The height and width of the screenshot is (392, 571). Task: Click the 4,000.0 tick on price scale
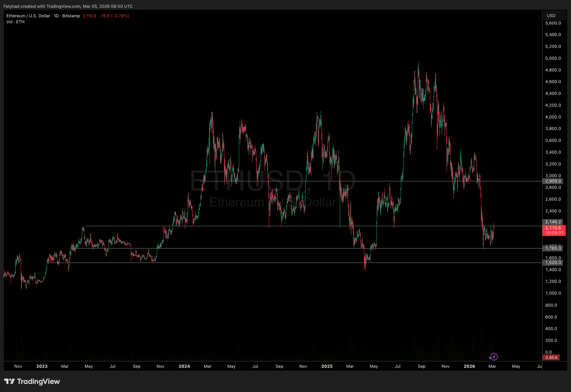553,117
